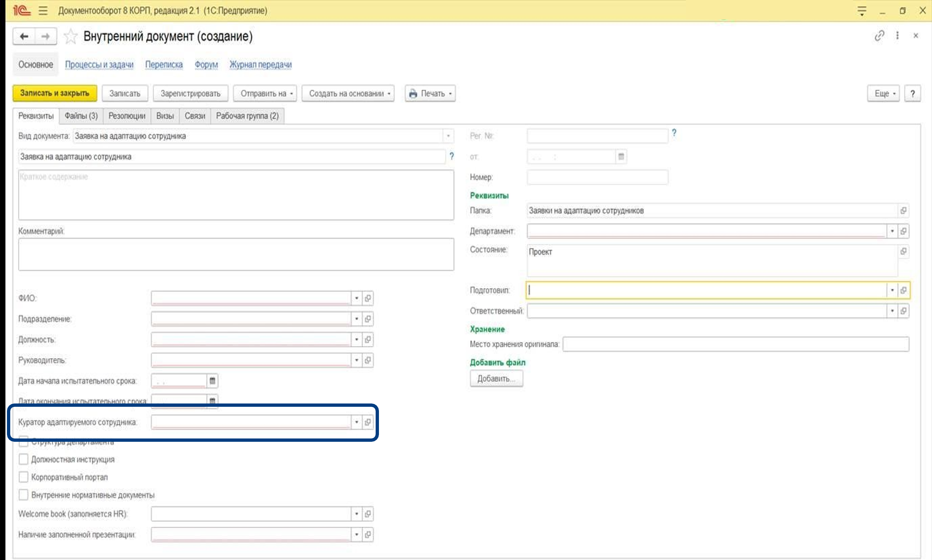
Task: Check the Должностная инструкция checkbox
Action: coord(23,459)
